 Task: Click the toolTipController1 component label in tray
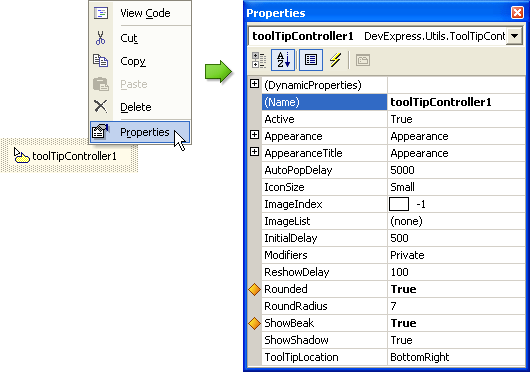(74, 156)
